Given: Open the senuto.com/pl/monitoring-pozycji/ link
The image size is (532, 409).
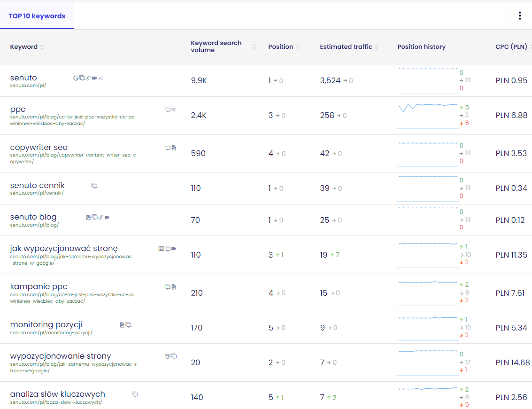Looking at the screenshot, I should tap(51, 332).
